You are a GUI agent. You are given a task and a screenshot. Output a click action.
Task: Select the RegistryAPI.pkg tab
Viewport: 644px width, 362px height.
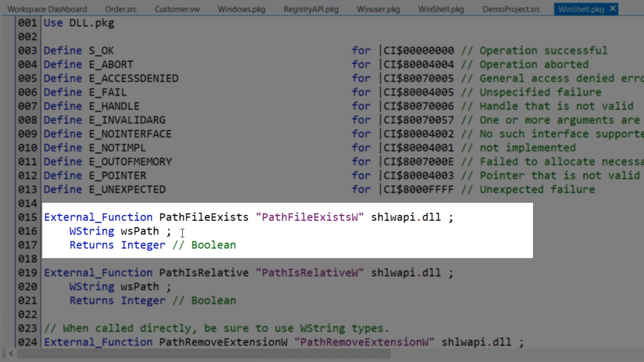[311, 9]
